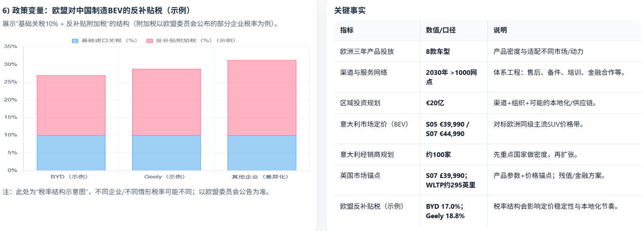
Task: Click the pink 反补贴附加税 legend swatch
Action: click(x=150, y=41)
